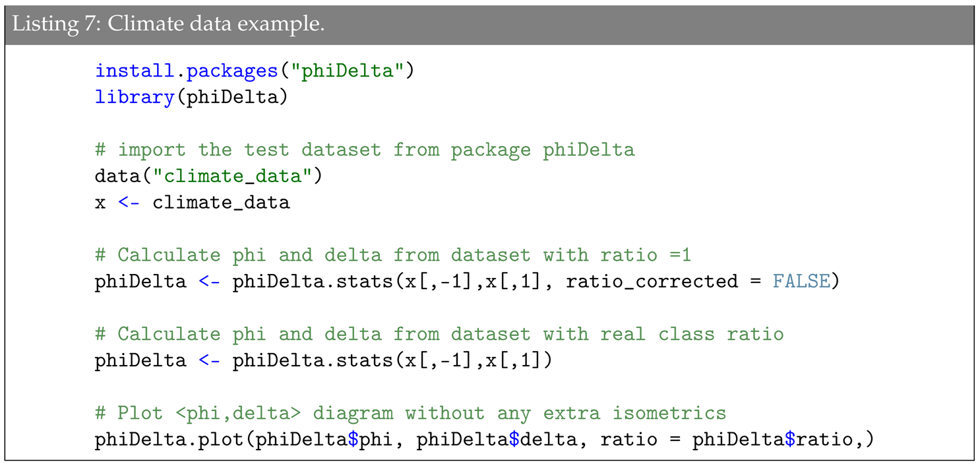The image size is (980, 466).
Task: Click the comment about extra isometrics
Action: click(x=410, y=413)
